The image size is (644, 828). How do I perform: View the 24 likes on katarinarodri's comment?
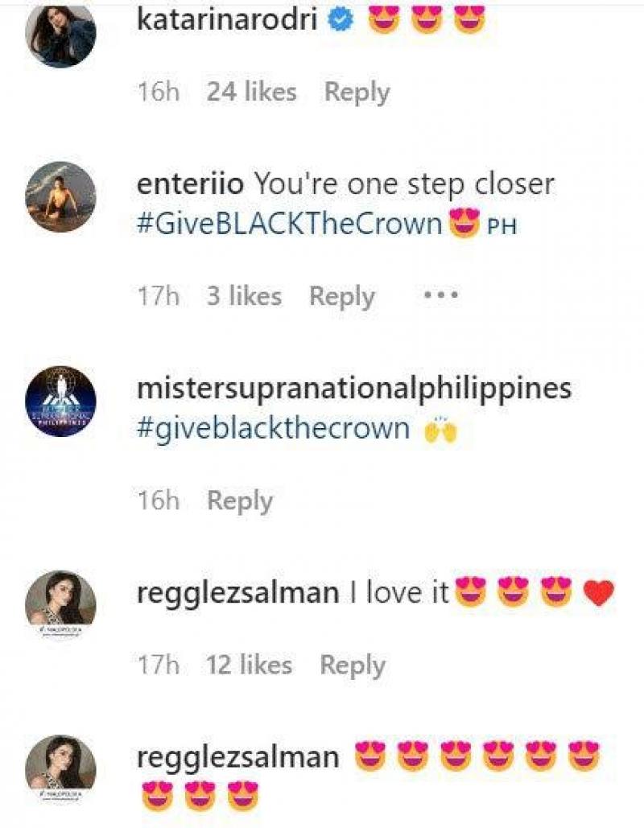coord(251,92)
